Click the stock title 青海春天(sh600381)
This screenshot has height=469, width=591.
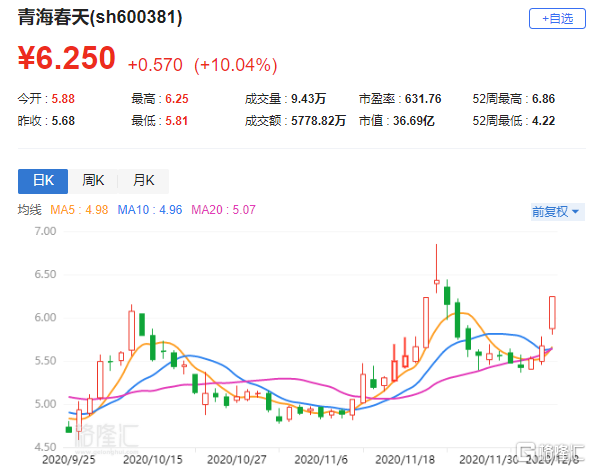tap(100, 17)
